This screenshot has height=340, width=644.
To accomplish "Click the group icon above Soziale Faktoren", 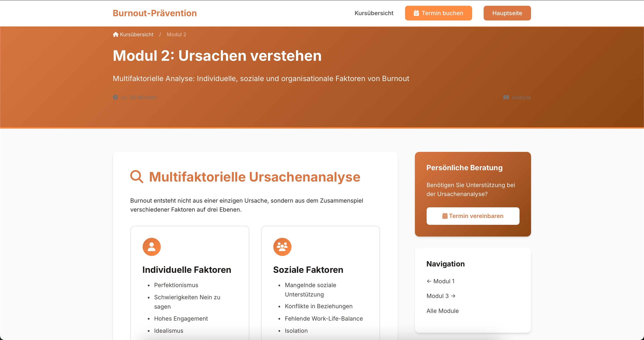I will [282, 247].
